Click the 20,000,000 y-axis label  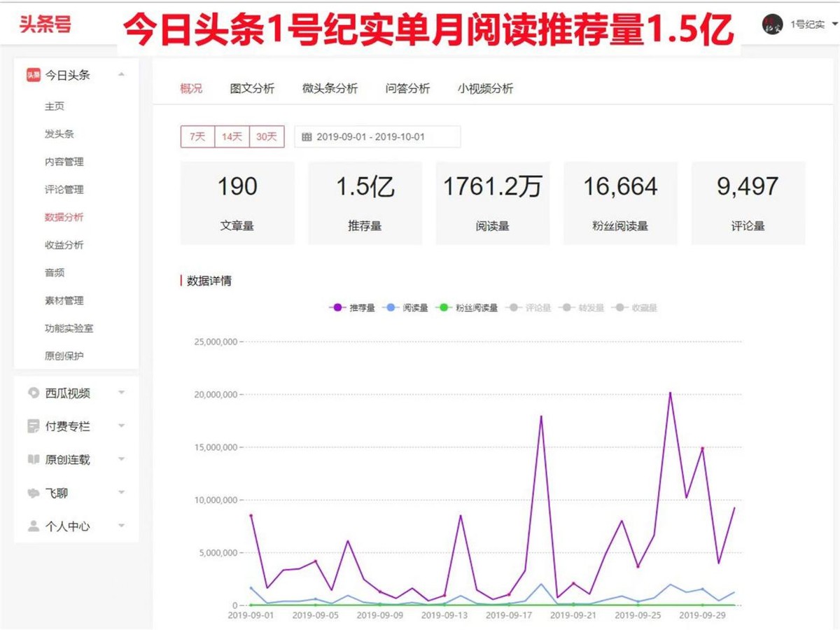214,395
